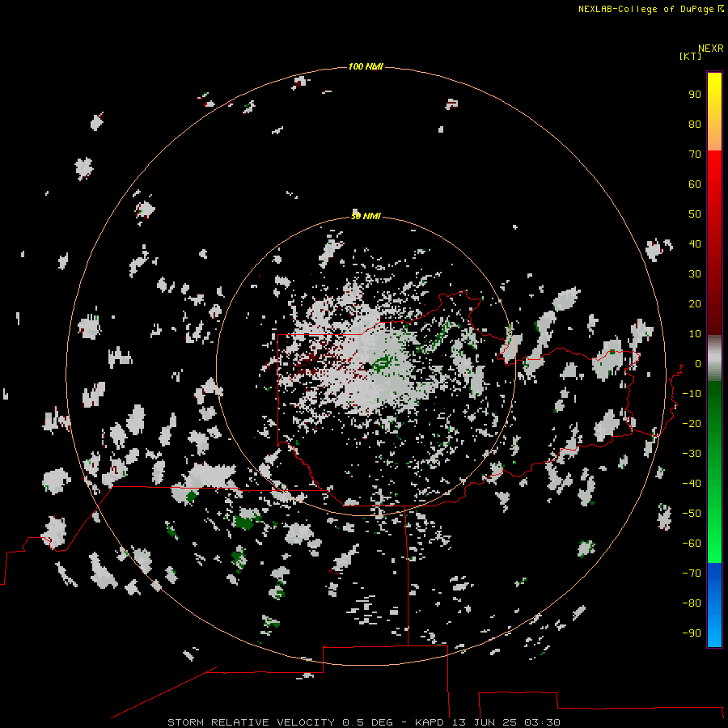Click the -90 value on the velocity scale

[x=692, y=633]
